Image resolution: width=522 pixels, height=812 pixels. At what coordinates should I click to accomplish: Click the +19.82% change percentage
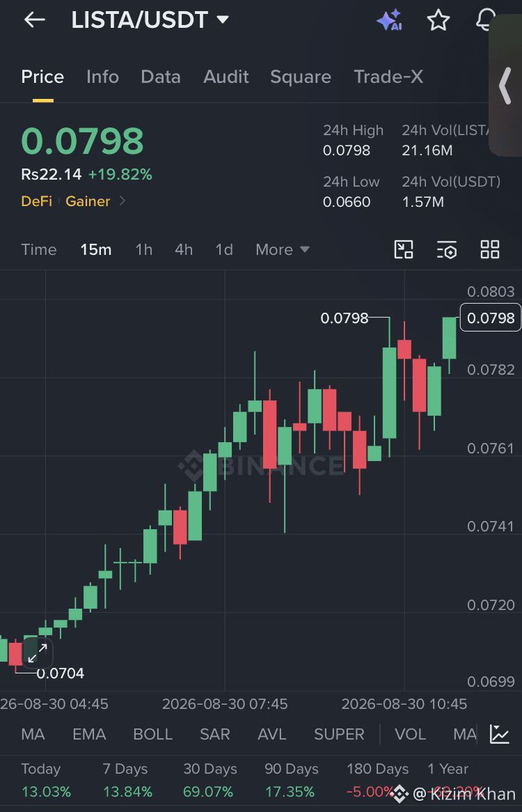[120, 175]
